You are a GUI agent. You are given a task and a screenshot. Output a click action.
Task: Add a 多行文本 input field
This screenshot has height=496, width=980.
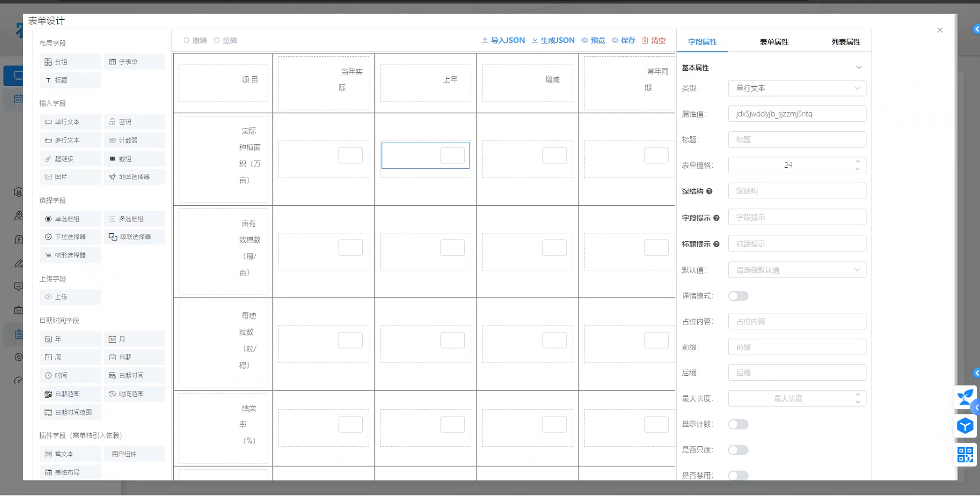pyautogui.click(x=70, y=140)
